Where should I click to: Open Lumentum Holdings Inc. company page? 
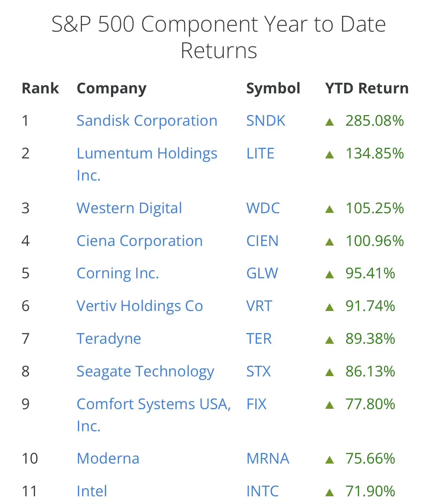point(147,154)
